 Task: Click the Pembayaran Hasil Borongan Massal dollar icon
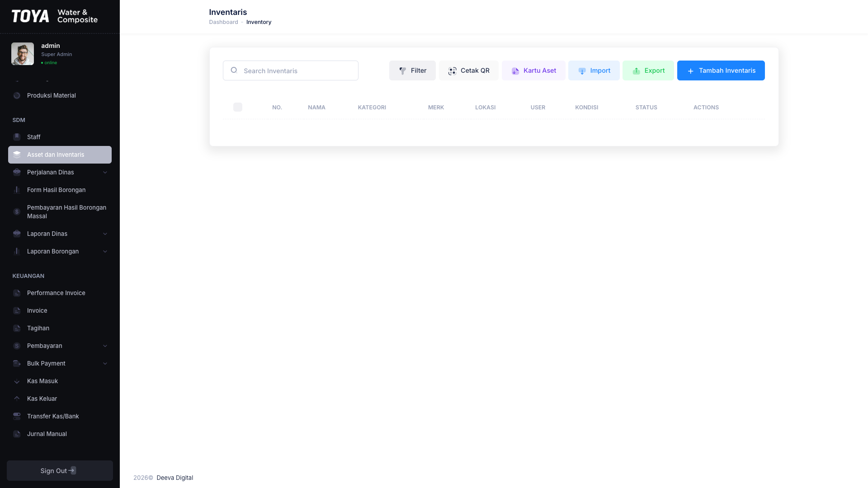pyautogui.click(x=17, y=211)
